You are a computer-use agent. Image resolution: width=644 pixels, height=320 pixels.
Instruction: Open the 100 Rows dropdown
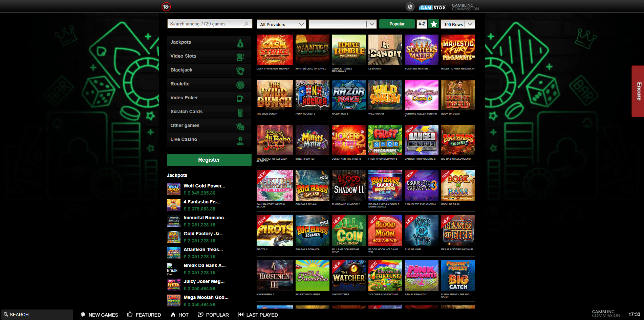coord(458,24)
